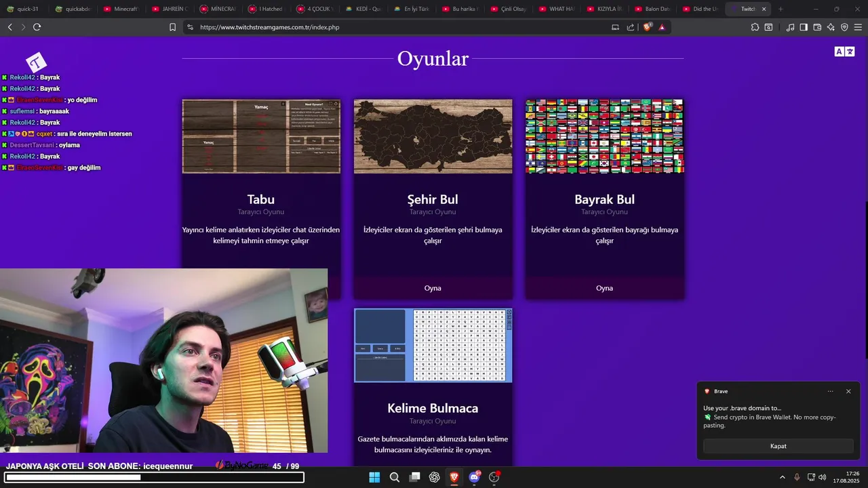Reload the current page
The image size is (868, 488).
pyautogui.click(x=37, y=27)
